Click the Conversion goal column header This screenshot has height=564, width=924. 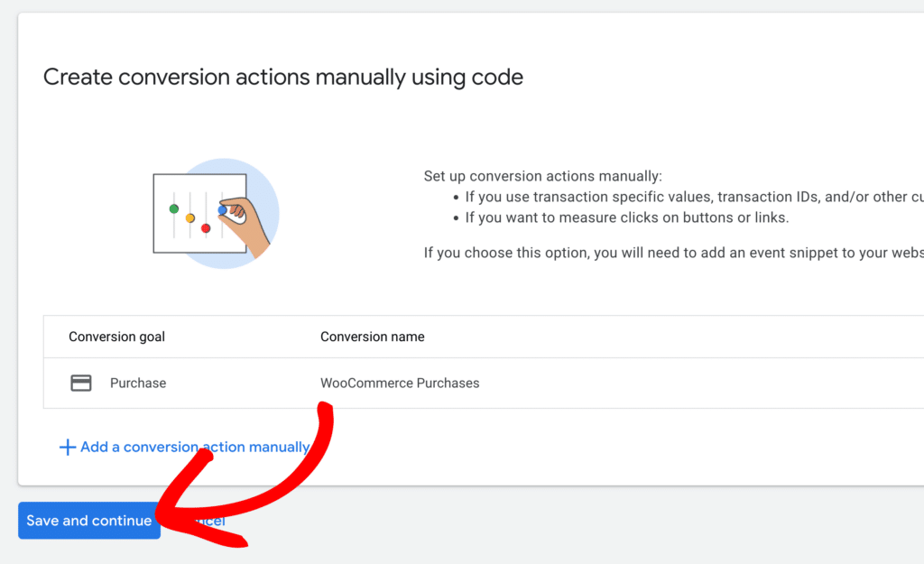tap(116, 337)
